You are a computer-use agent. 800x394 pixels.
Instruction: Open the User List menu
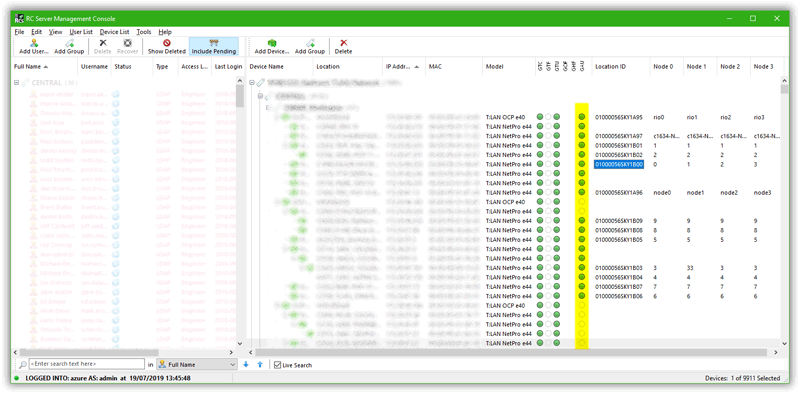tap(81, 32)
